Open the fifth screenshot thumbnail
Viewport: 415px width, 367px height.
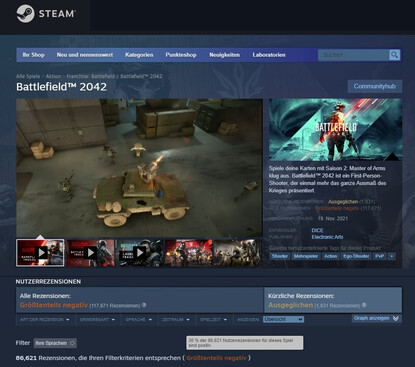[238, 253]
